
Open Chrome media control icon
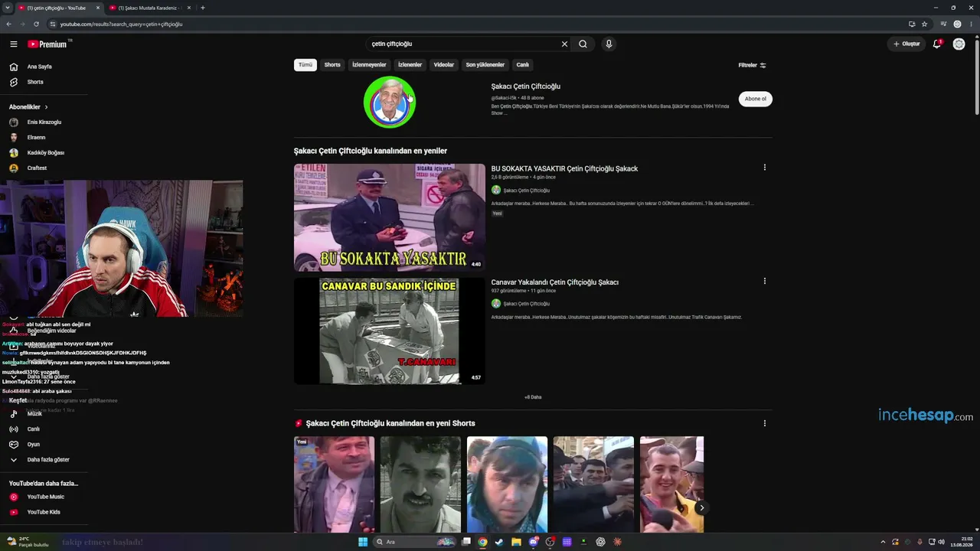(x=943, y=24)
